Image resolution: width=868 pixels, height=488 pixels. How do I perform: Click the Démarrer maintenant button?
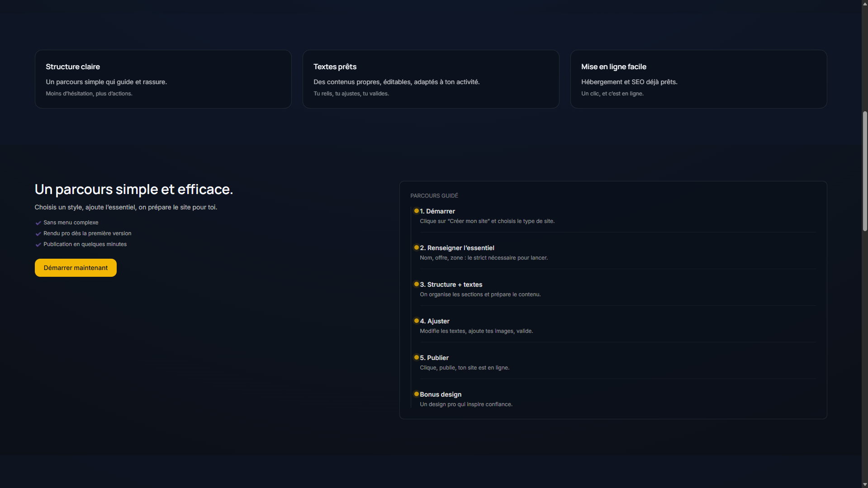pos(76,268)
